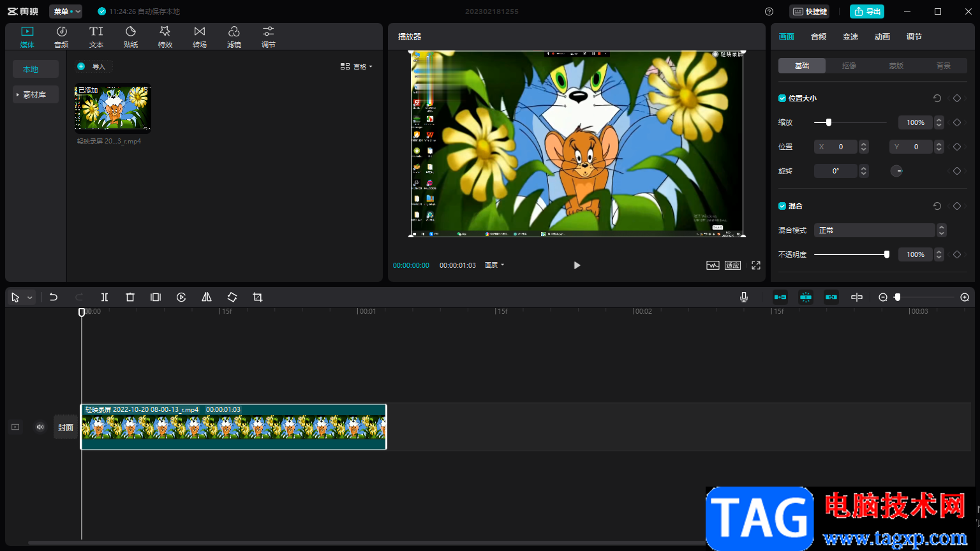Toggle auto snapping icon
This screenshot has width=980, height=551.
(x=806, y=297)
